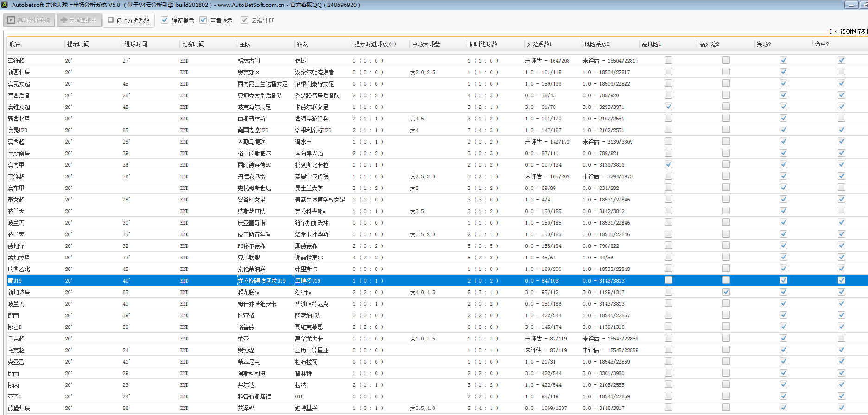The width and height of the screenshot is (868, 415).
Task: Click the cloud icon on 云端连接中 button
Action: [x=64, y=20]
